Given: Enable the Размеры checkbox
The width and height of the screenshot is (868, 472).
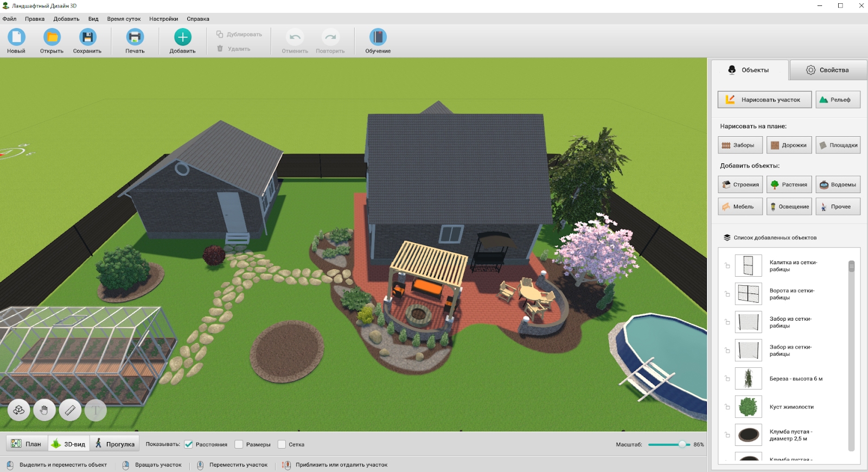Looking at the screenshot, I should coord(239,444).
